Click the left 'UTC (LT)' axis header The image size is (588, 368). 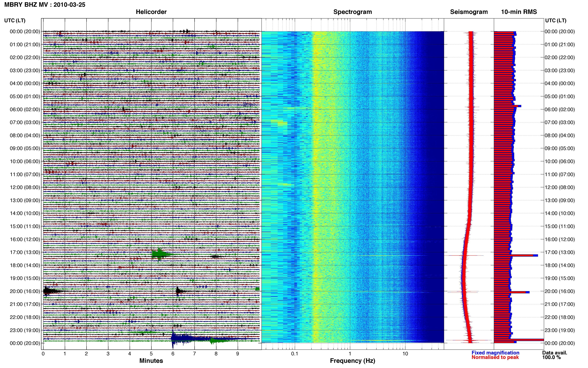(x=15, y=20)
